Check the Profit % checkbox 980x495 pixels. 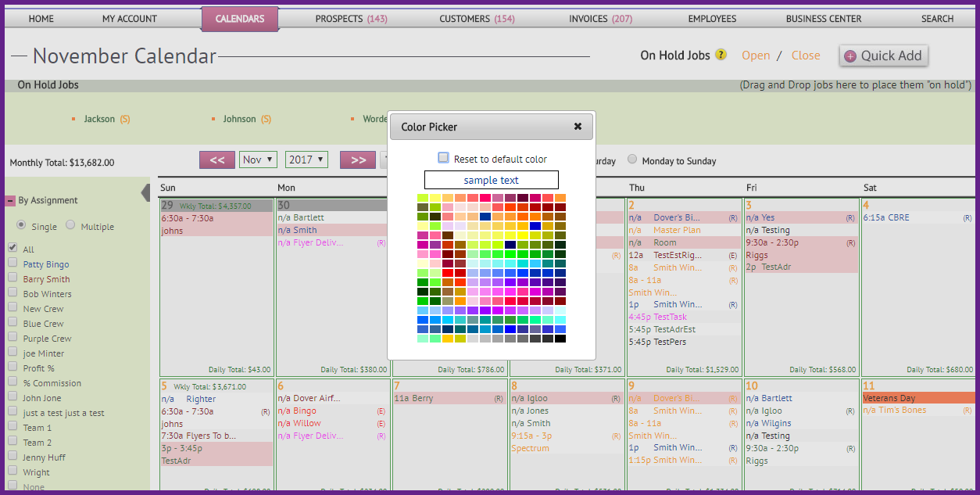pos(13,367)
